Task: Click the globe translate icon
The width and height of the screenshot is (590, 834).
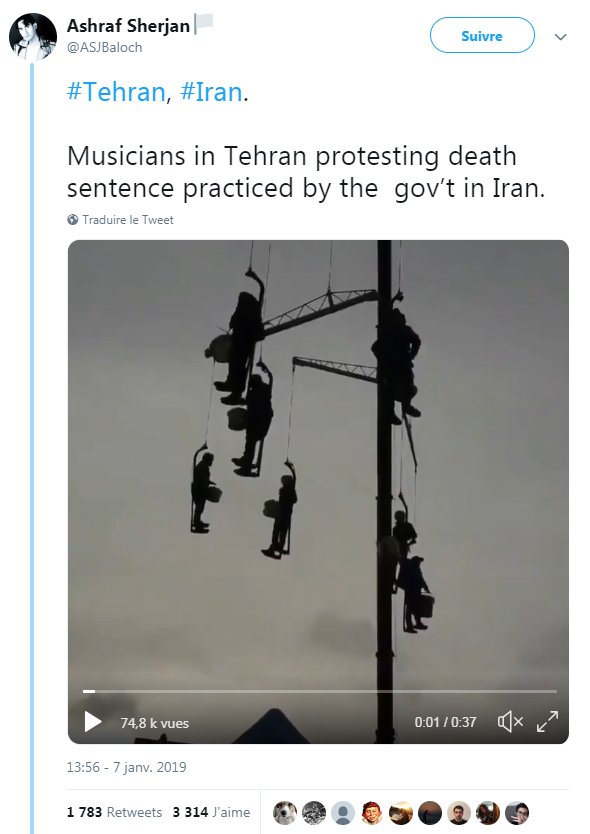Action: coord(73,220)
